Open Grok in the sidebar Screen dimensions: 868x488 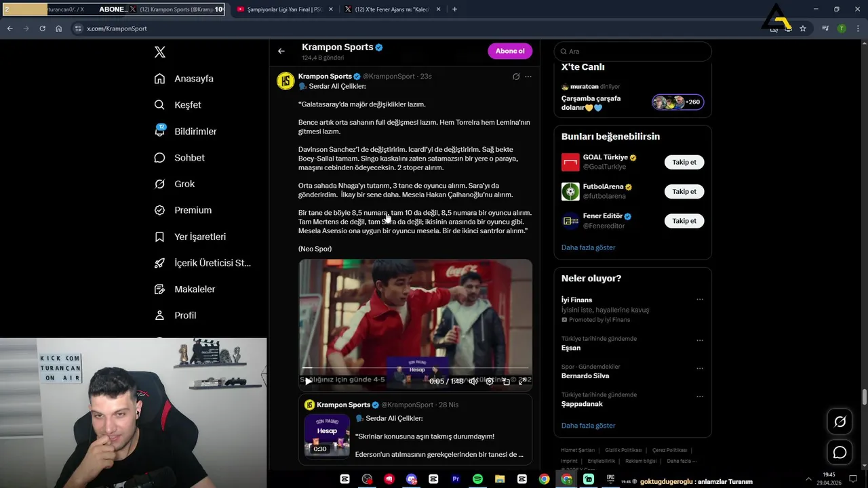click(174, 184)
